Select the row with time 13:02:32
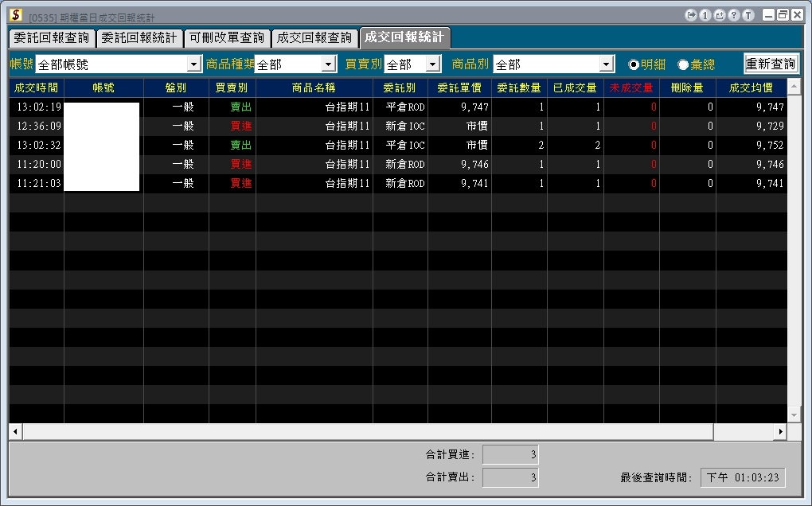 tap(398, 146)
